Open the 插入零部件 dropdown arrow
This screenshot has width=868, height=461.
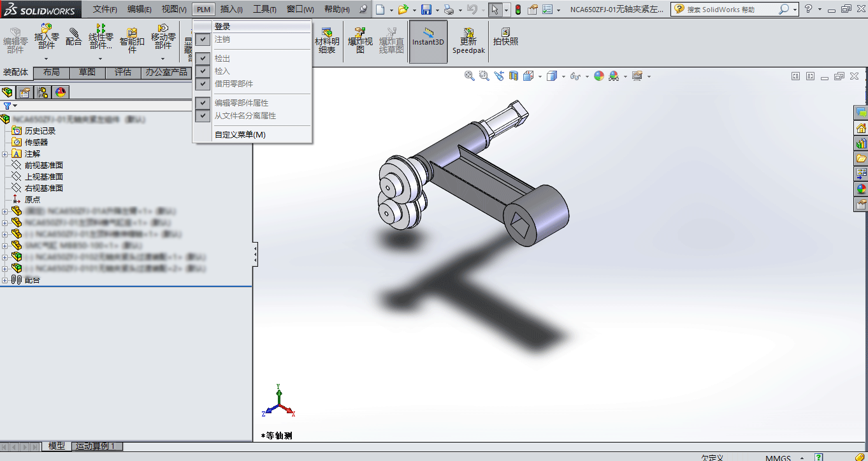click(47, 59)
